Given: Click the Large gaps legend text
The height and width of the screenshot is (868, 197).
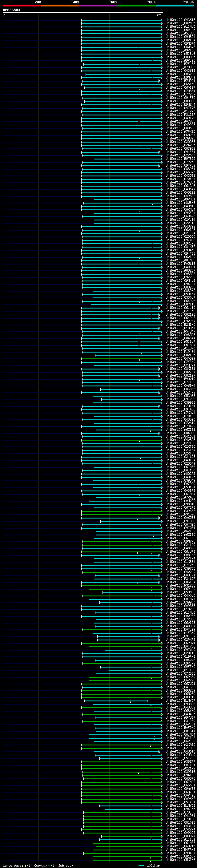Looking at the screenshot, I should point(38,866).
